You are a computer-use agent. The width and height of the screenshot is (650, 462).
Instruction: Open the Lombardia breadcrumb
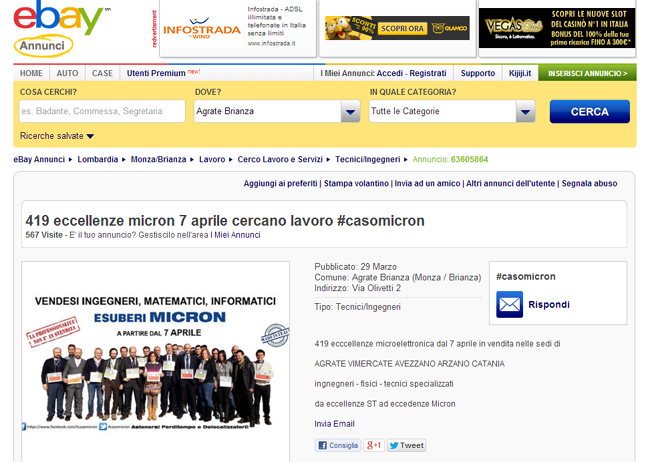click(x=97, y=159)
